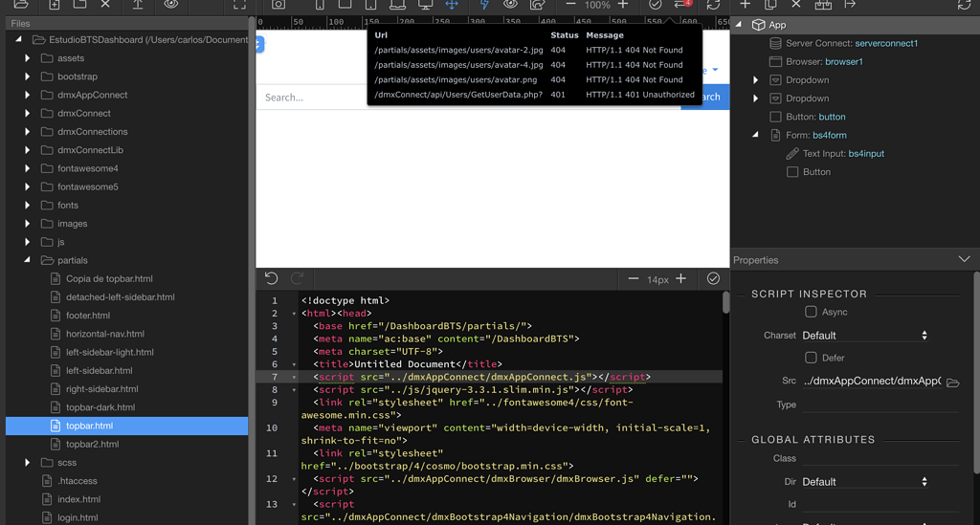Expand the assets folder
The height and width of the screenshot is (525, 980).
click(28, 58)
